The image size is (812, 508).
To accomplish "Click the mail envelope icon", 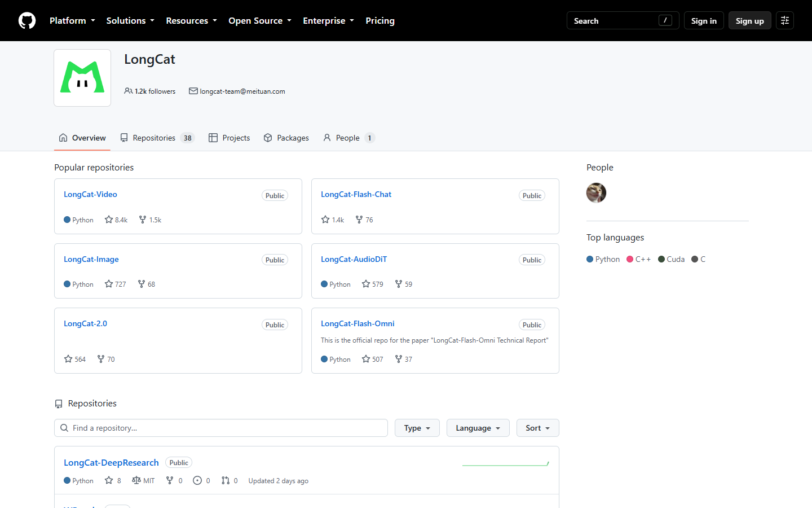I will (193, 91).
